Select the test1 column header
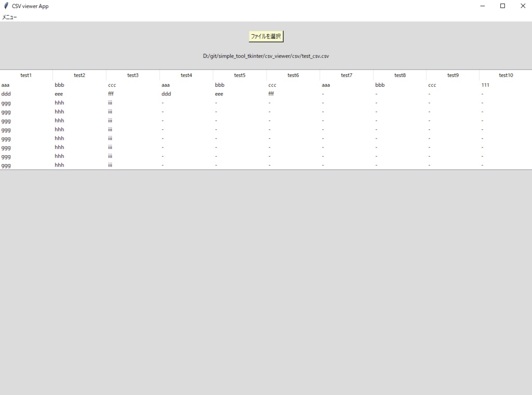 (x=26, y=75)
